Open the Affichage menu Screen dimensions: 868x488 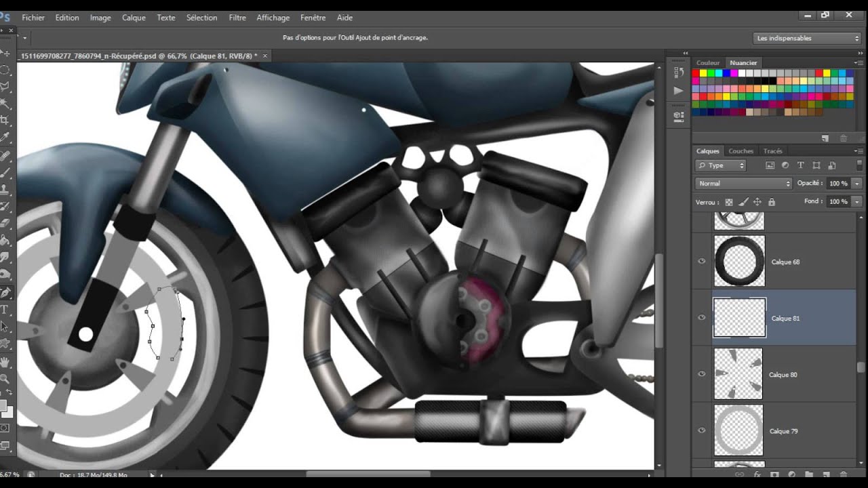[x=273, y=18]
